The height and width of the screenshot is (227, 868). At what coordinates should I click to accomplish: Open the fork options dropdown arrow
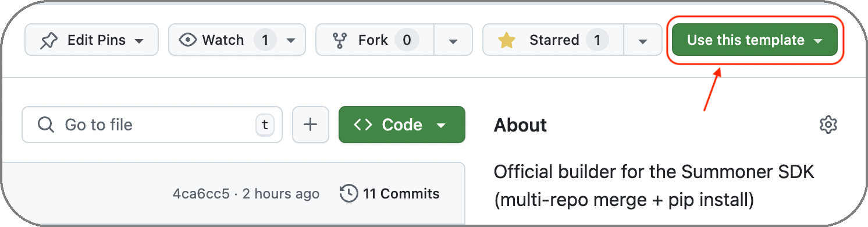coord(453,40)
